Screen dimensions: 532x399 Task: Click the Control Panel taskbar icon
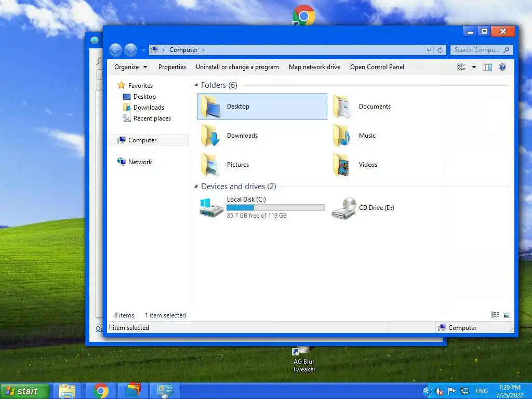pos(165,391)
